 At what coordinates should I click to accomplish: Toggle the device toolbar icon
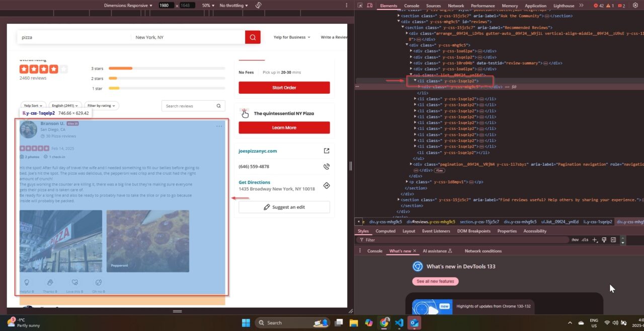coord(370,6)
